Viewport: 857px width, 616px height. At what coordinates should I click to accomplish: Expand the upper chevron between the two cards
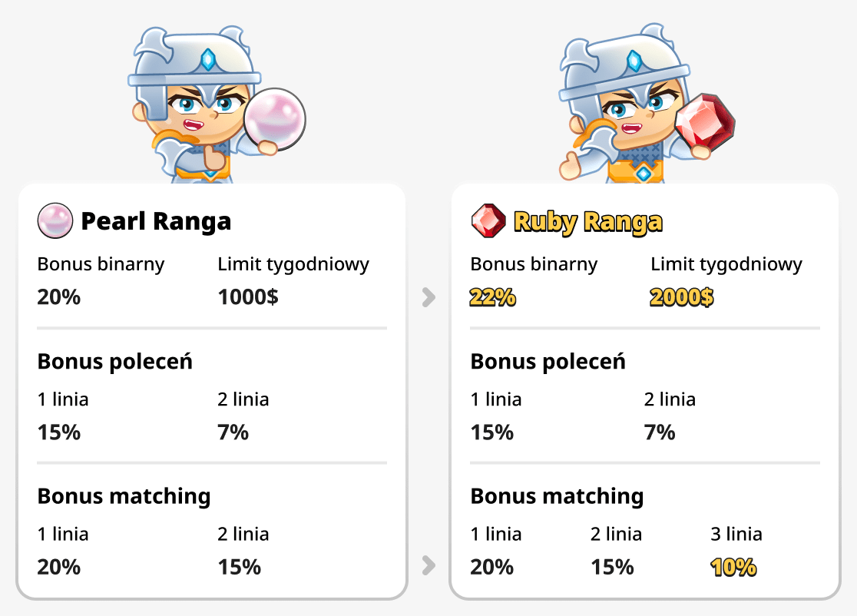(428, 297)
